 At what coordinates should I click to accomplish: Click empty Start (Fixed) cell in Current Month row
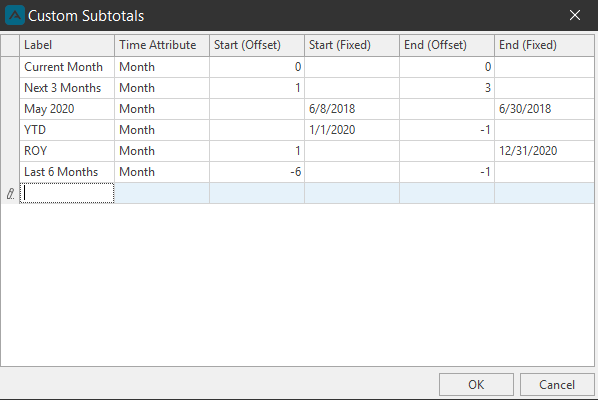(x=352, y=67)
